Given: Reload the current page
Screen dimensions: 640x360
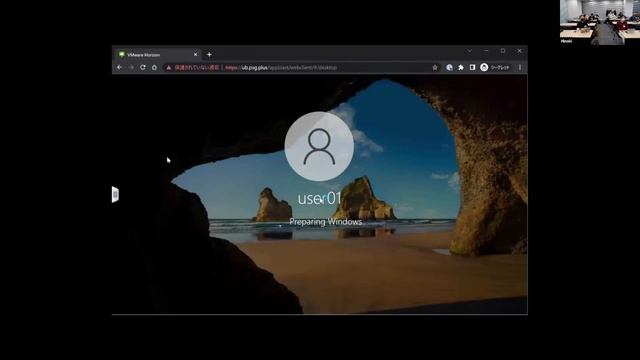Looking at the screenshot, I should (143, 67).
